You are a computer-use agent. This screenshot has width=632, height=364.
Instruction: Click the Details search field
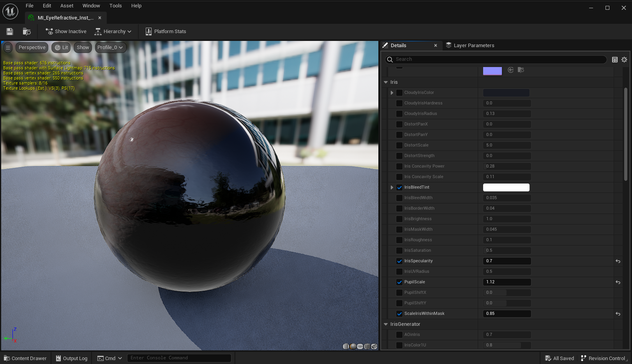[496, 59]
